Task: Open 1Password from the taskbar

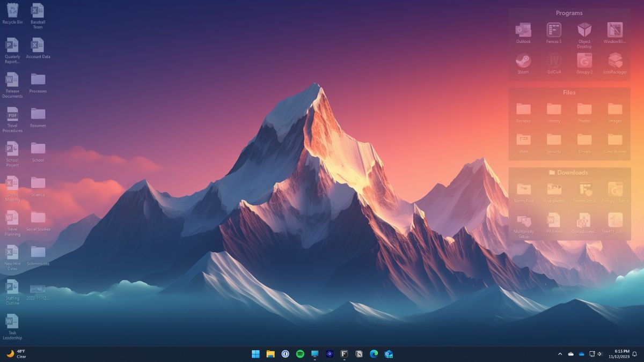Action: coord(286,353)
